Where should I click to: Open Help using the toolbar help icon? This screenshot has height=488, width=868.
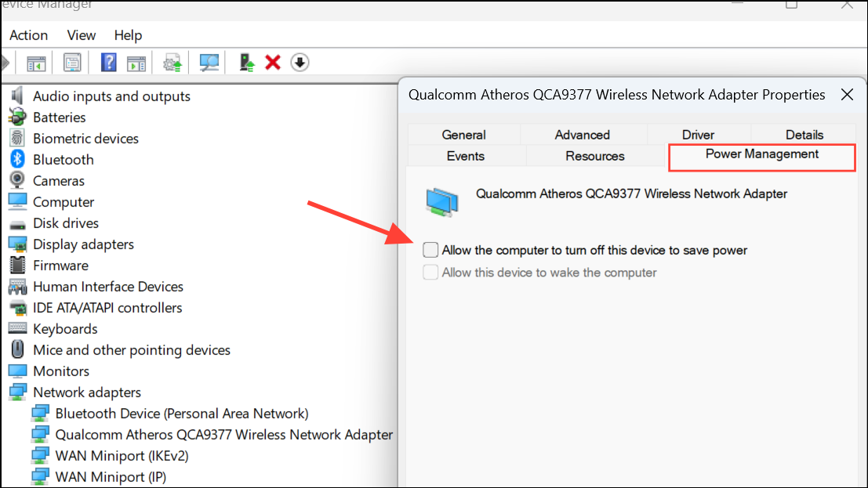(x=108, y=62)
